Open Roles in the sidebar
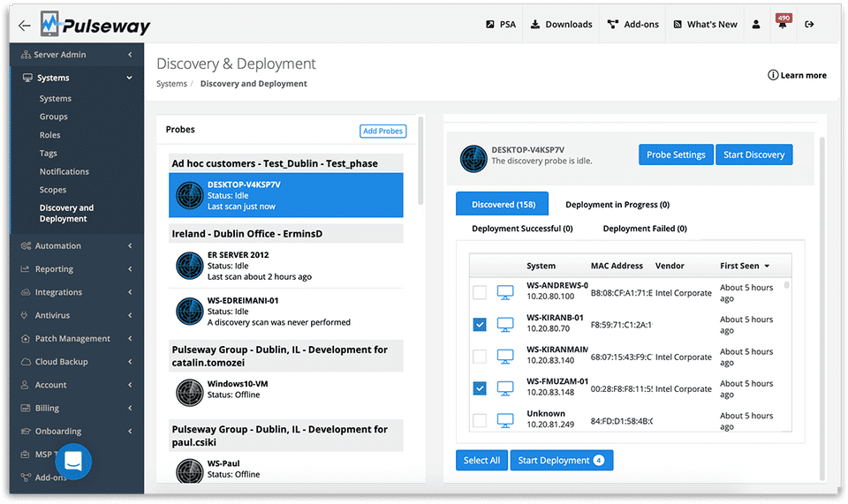This screenshot has height=504, width=848. coord(49,135)
